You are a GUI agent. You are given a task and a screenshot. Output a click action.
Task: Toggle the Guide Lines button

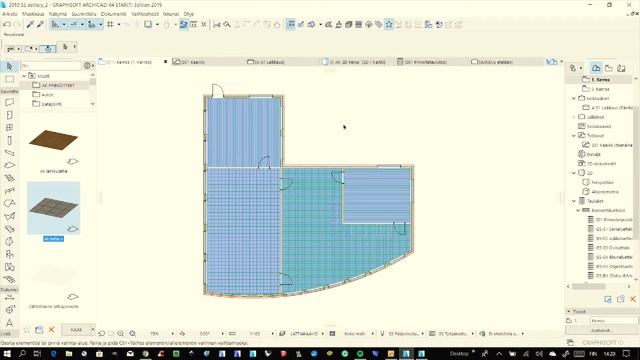pyautogui.click(x=55, y=24)
